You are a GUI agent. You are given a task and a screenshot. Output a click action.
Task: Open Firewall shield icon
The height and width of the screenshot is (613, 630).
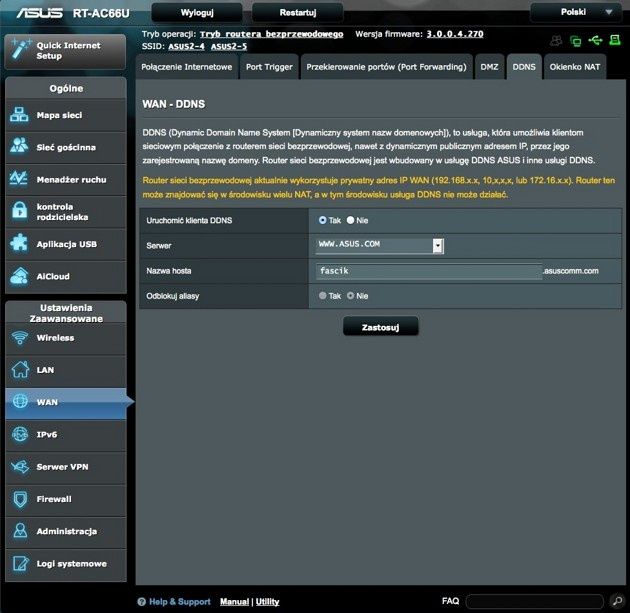(x=20, y=499)
